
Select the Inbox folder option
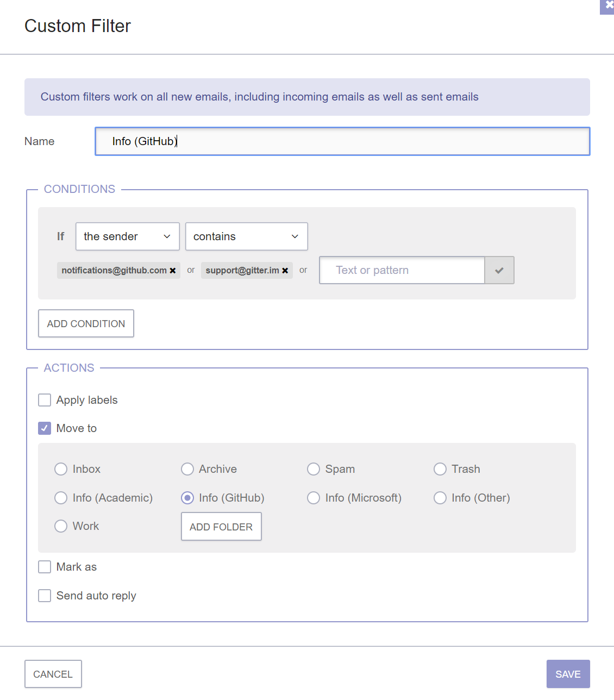click(x=61, y=469)
